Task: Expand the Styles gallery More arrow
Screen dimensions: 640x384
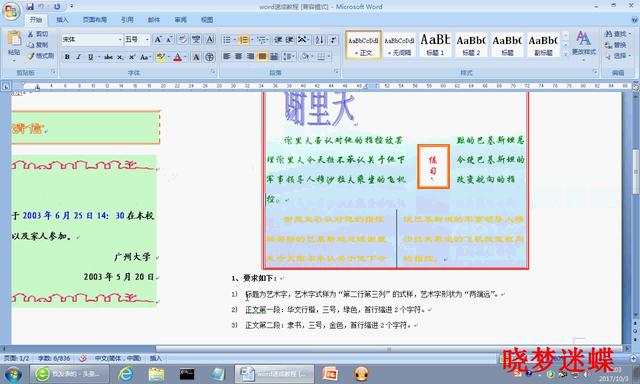Action: point(566,53)
